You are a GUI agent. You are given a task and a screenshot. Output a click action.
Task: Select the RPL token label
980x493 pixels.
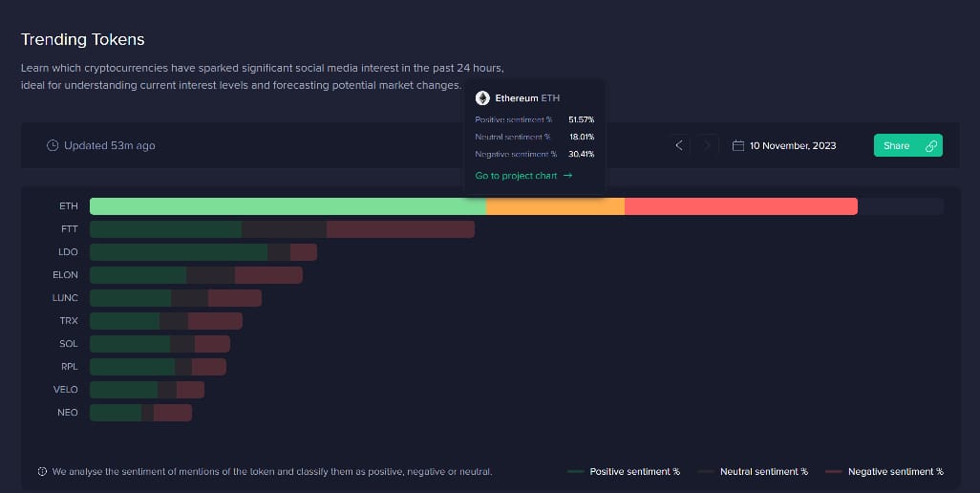(70, 367)
